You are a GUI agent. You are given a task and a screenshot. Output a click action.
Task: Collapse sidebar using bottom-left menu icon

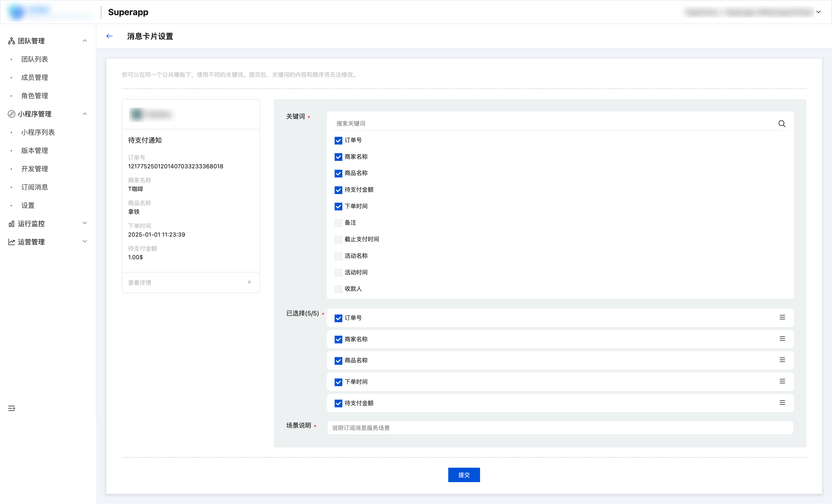point(12,408)
